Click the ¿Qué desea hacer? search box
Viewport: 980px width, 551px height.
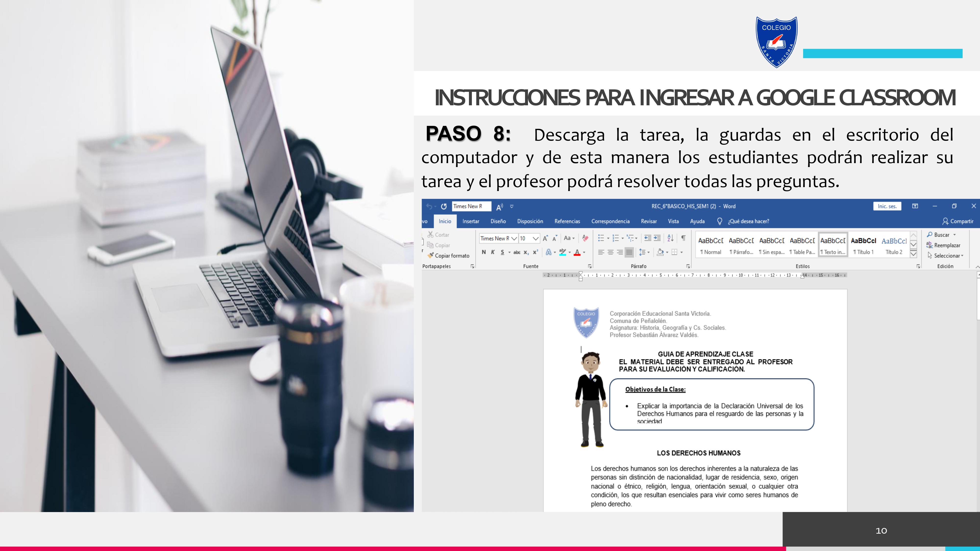click(x=743, y=221)
